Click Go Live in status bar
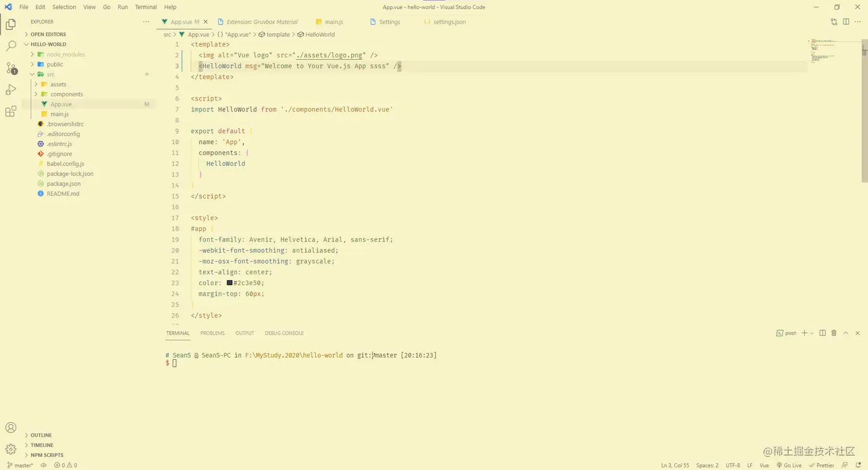This screenshot has height=470, width=868. 789,465
